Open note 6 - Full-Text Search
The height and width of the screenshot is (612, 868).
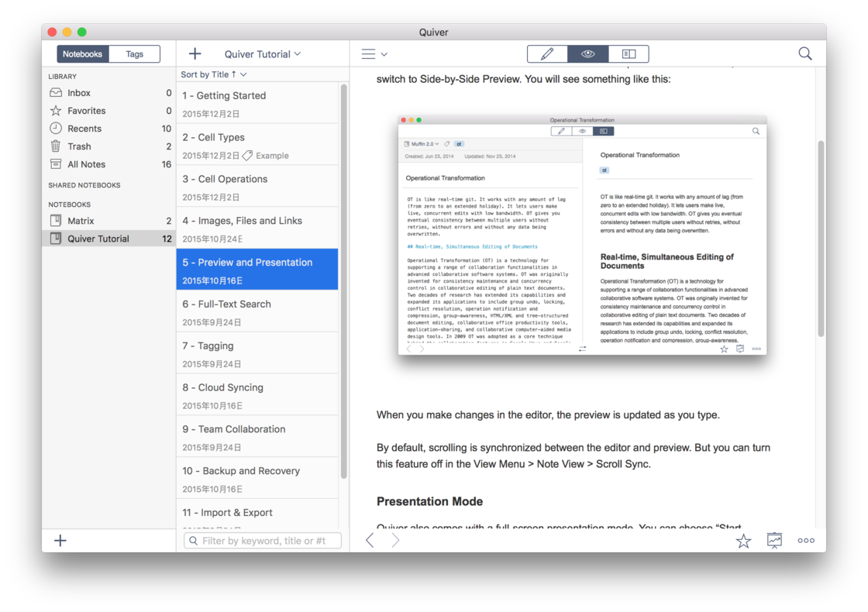click(x=257, y=311)
